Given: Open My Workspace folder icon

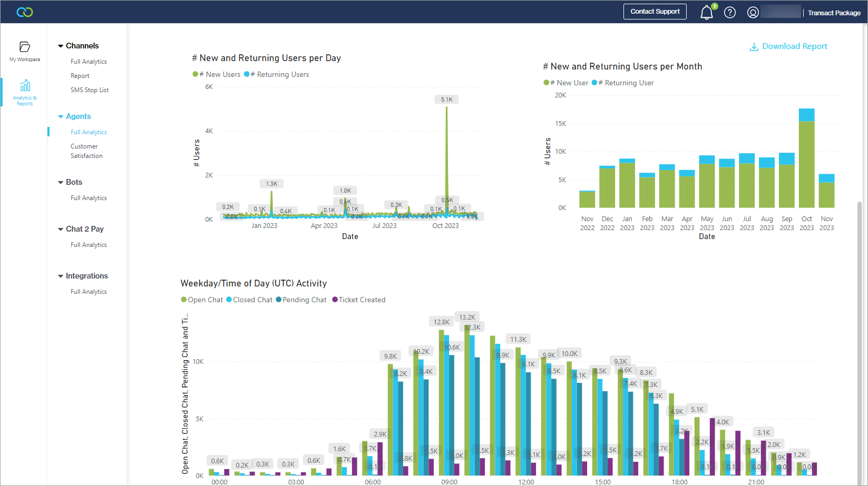Looking at the screenshot, I should pos(25,47).
